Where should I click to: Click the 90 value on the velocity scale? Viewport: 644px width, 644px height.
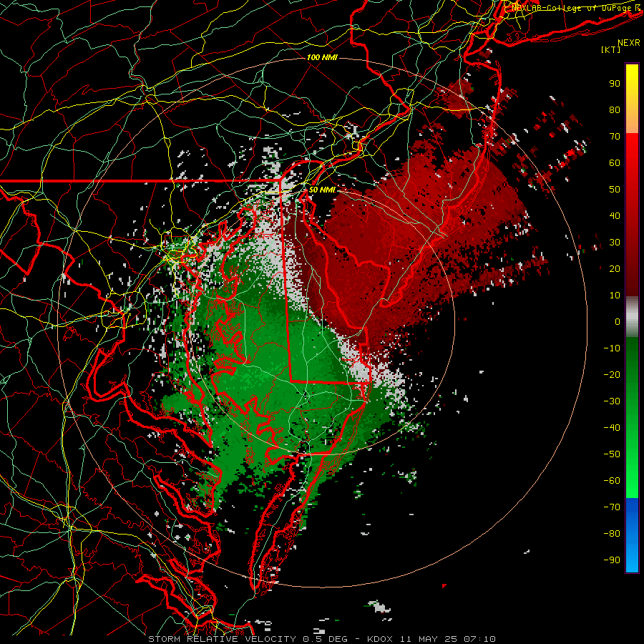615,84
